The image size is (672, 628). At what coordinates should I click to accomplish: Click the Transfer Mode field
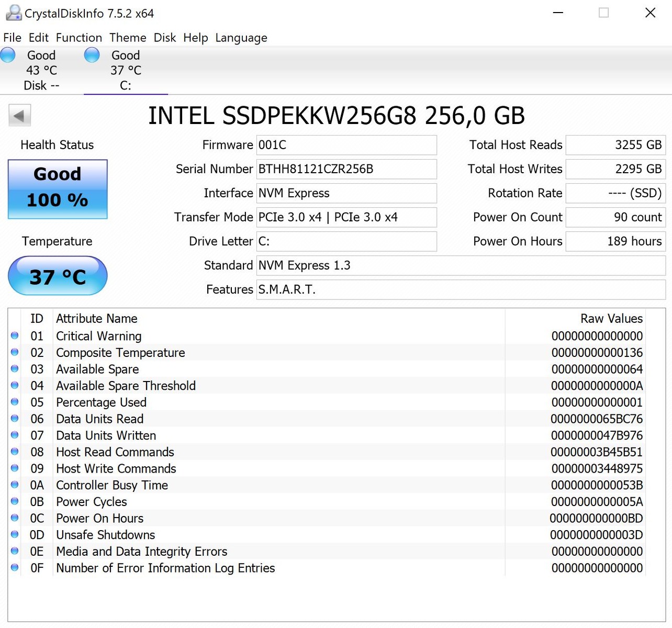346,217
